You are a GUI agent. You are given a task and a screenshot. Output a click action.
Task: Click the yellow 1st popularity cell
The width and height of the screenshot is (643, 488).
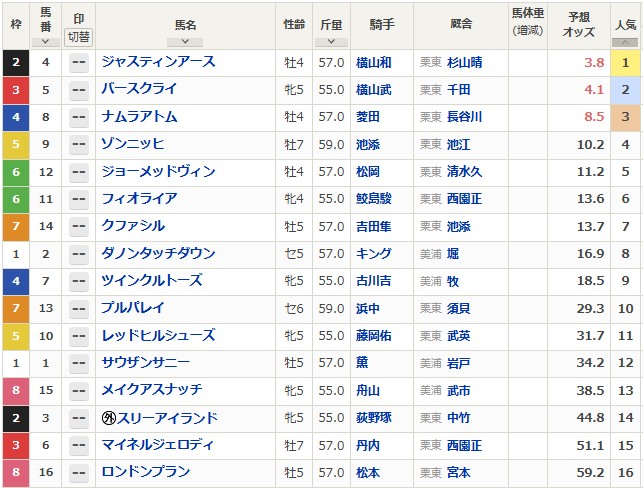(625, 63)
